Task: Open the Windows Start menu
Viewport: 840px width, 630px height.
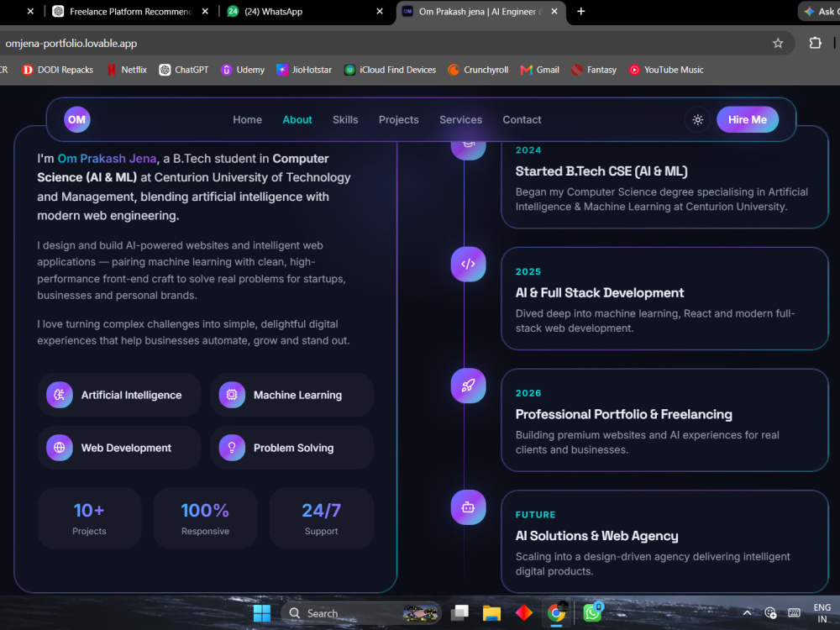Action: [262, 613]
